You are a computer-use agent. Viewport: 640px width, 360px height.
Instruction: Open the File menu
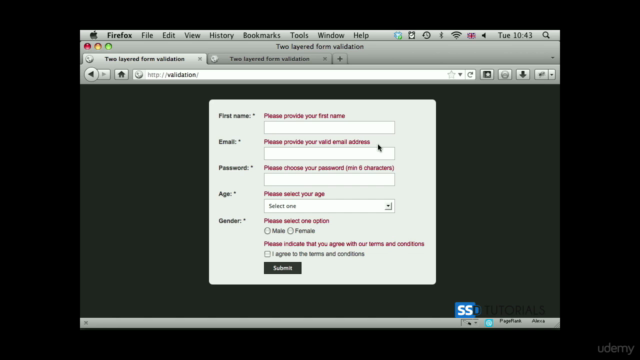(147, 36)
